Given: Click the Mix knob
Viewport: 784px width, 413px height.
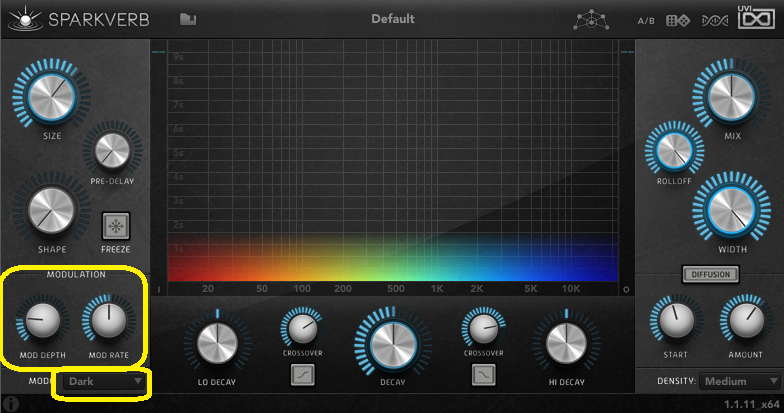Looking at the screenshot, I should pyautogui.click(x=728, y=98).
